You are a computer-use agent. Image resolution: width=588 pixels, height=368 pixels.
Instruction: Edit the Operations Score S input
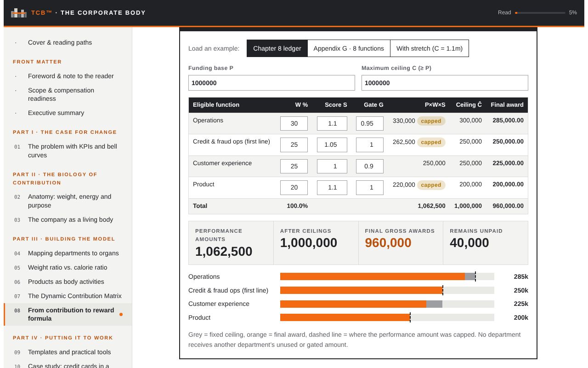pyautogui.click(x=332, y=123)
